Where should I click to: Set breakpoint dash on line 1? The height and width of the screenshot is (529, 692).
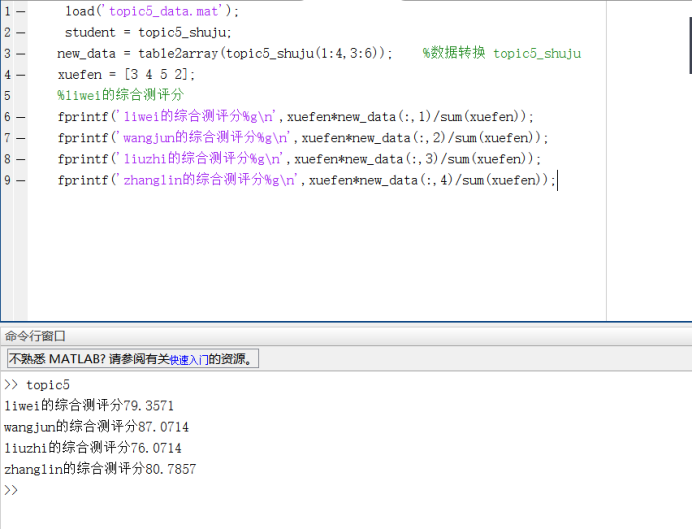coord(21,11)
